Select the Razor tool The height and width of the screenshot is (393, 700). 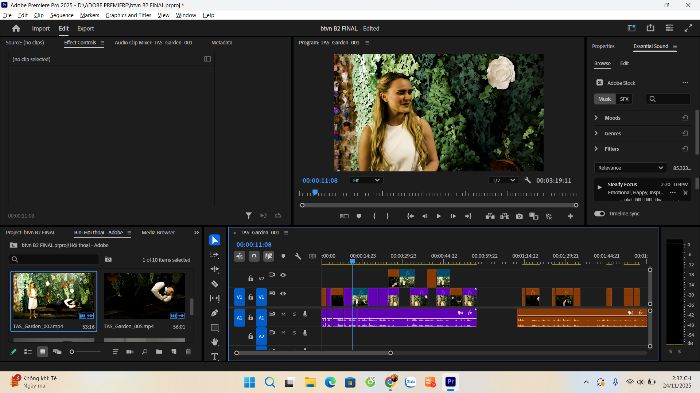(215, 284)
